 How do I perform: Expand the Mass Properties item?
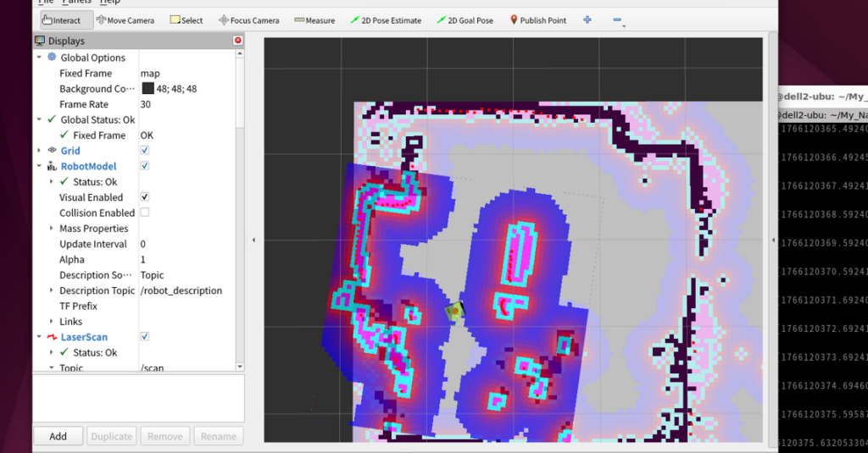[51, 229]
